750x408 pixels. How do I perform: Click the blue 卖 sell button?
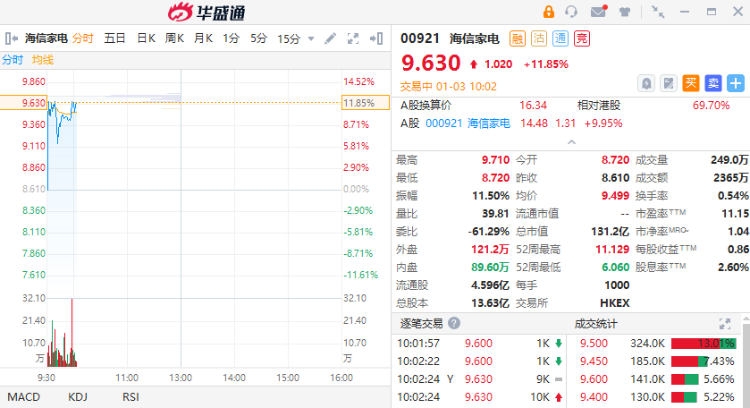point(713,83)
